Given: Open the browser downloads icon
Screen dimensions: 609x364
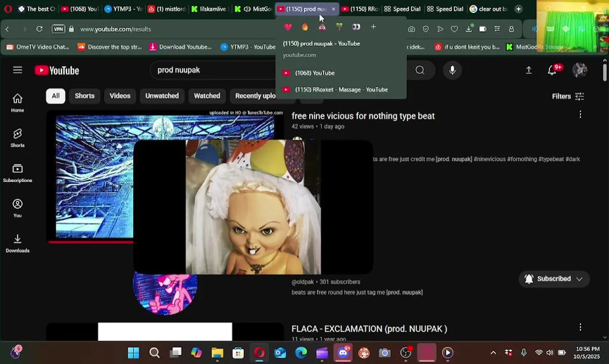Looking at the screenshot, I should 469,29.
